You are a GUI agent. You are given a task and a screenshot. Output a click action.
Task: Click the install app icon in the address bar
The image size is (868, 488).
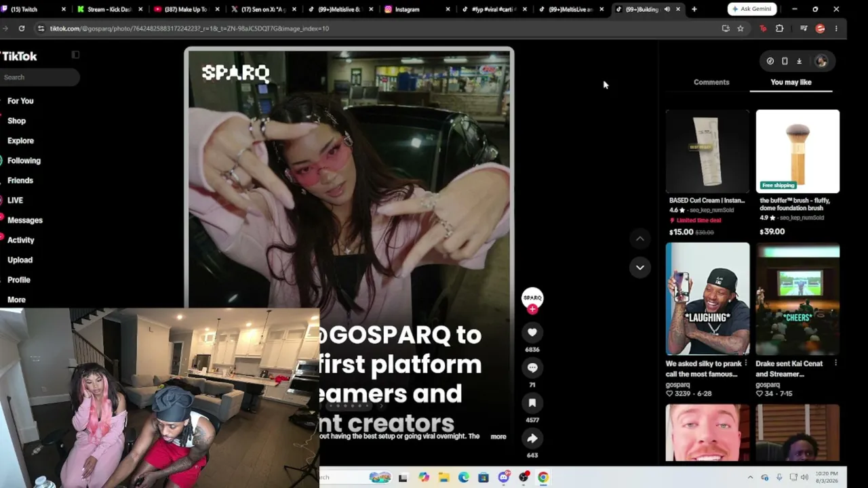(x=726, y=28)
